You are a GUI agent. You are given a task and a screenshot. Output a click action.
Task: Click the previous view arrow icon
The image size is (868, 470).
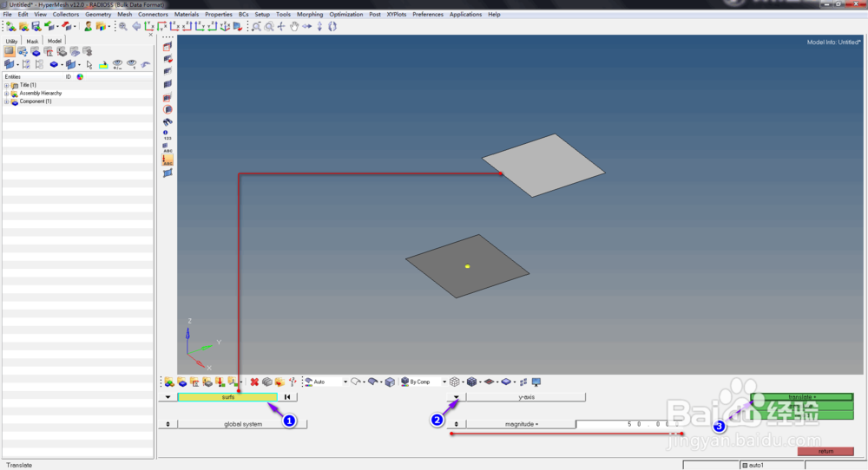click(136, 26)
